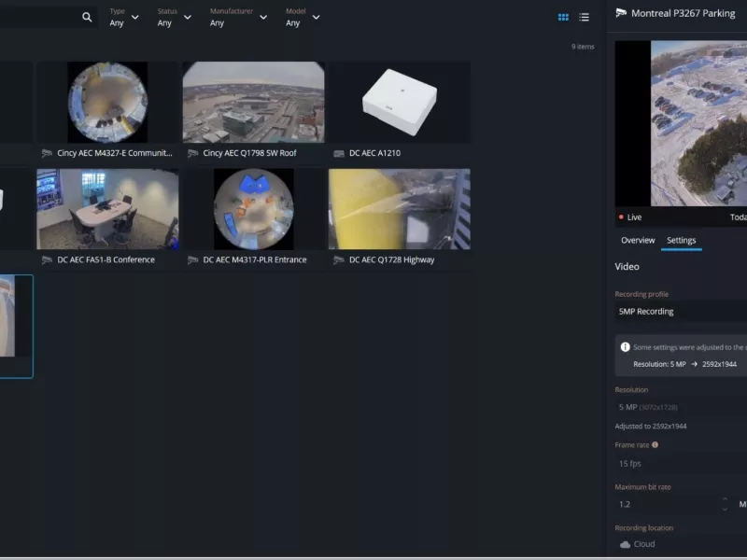Click the camera icon beside Montreal P3267 Parking

coord(619,14)
